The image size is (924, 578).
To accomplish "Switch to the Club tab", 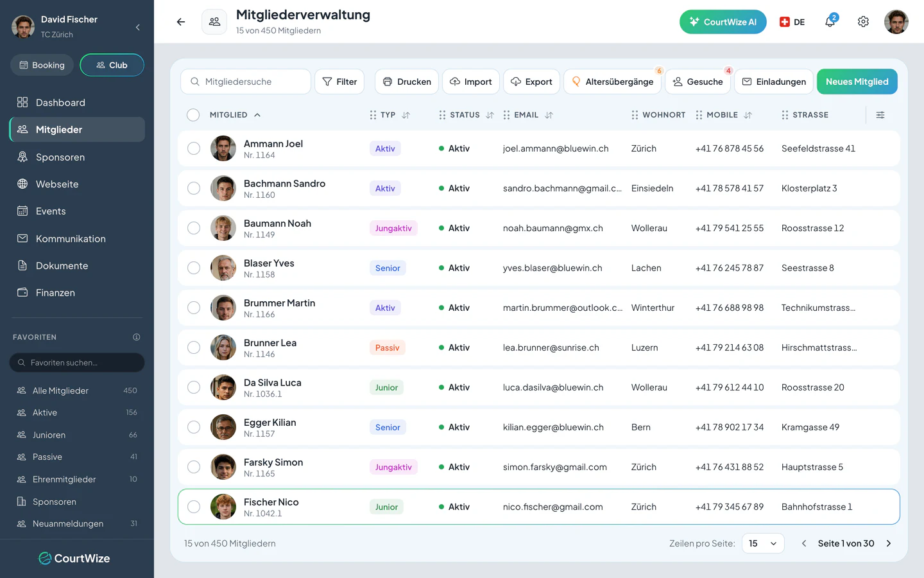I will [x=112, y=65].
